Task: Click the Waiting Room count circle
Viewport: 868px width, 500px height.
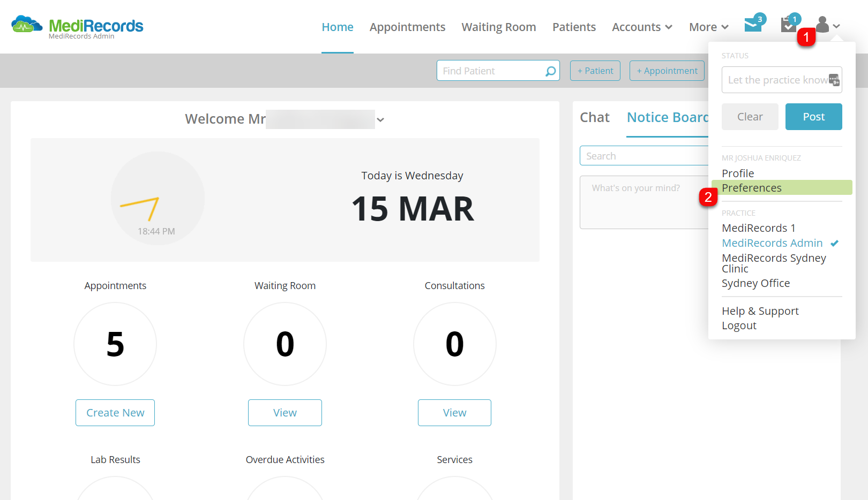Action: tap(285, 344)
